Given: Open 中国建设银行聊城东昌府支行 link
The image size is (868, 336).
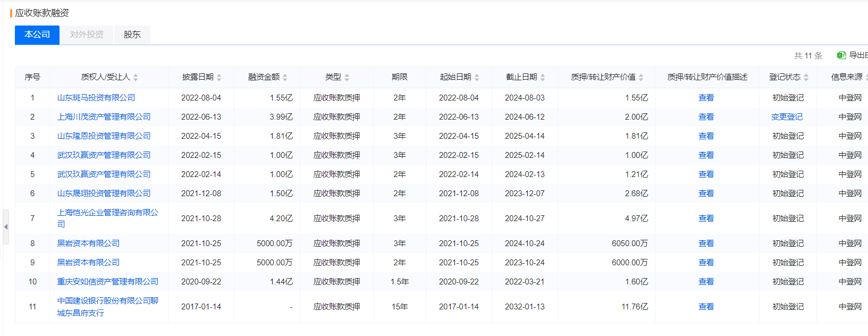Looking at the screenshot, I should click(x=108, y=307).
